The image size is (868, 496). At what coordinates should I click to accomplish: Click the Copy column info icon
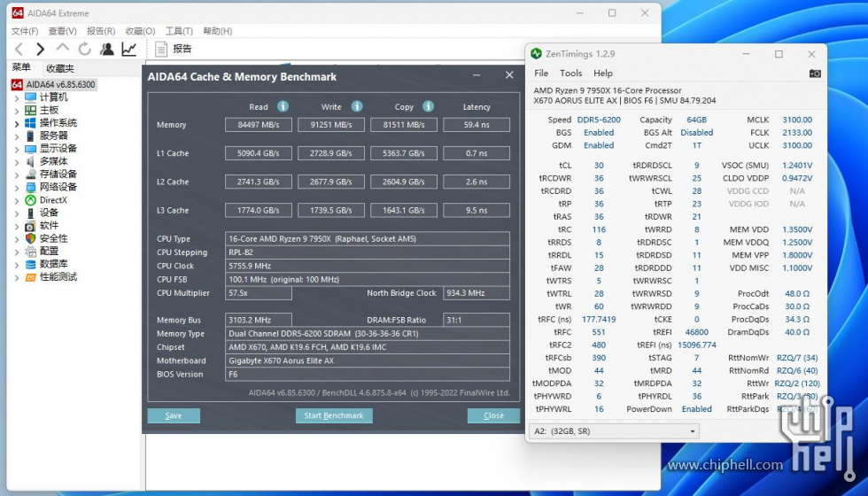click(429, 106)
